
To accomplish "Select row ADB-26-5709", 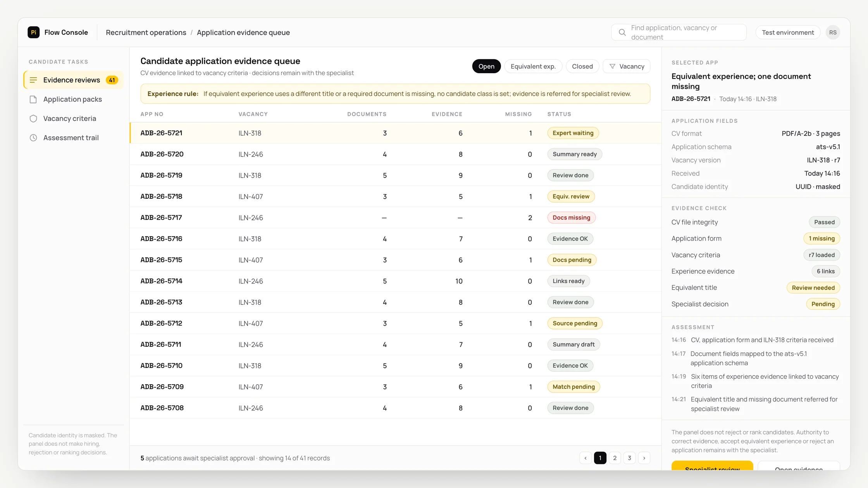I will (x=395, y=387).
